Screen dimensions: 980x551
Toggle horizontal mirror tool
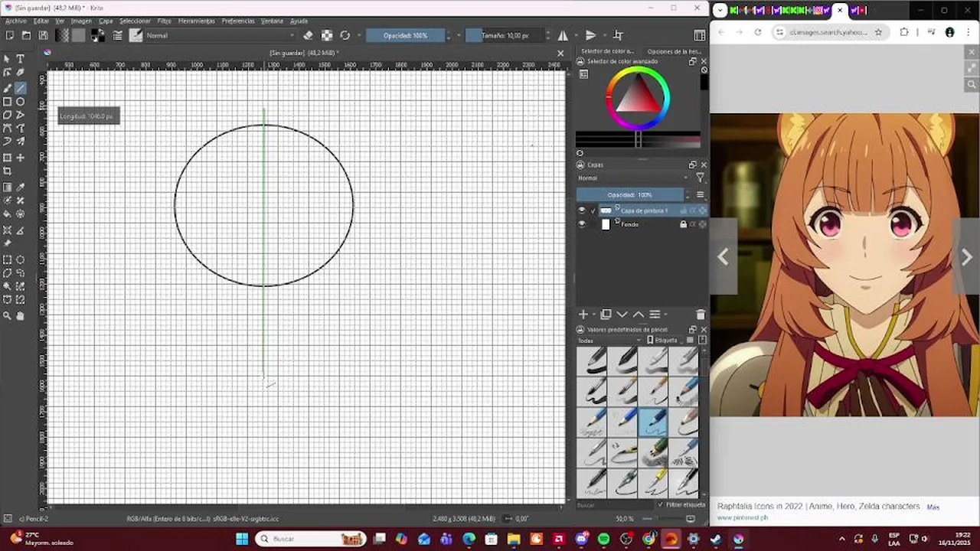pos(563,35)
